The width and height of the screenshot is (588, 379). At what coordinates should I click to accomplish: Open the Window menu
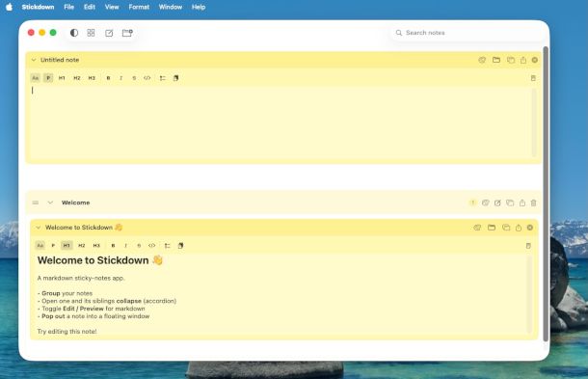click(171, 7)
